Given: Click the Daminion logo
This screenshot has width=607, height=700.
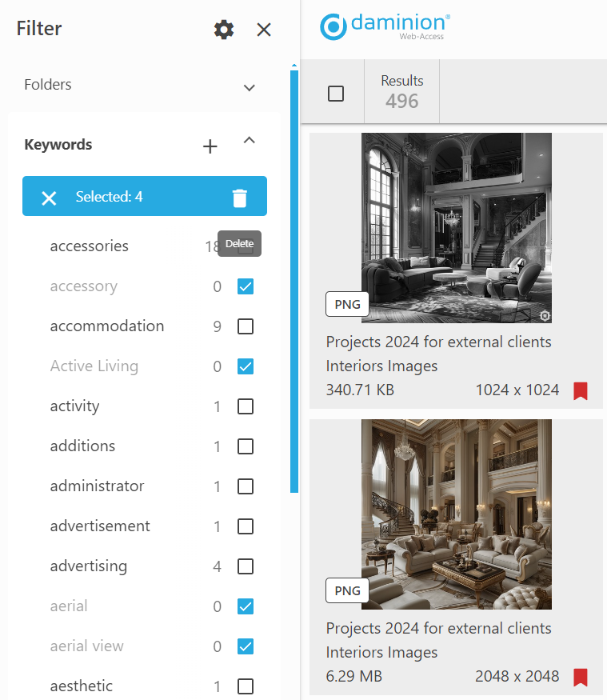Looking at the screenshot, I should pyautogui.click(x=385, y=26).
